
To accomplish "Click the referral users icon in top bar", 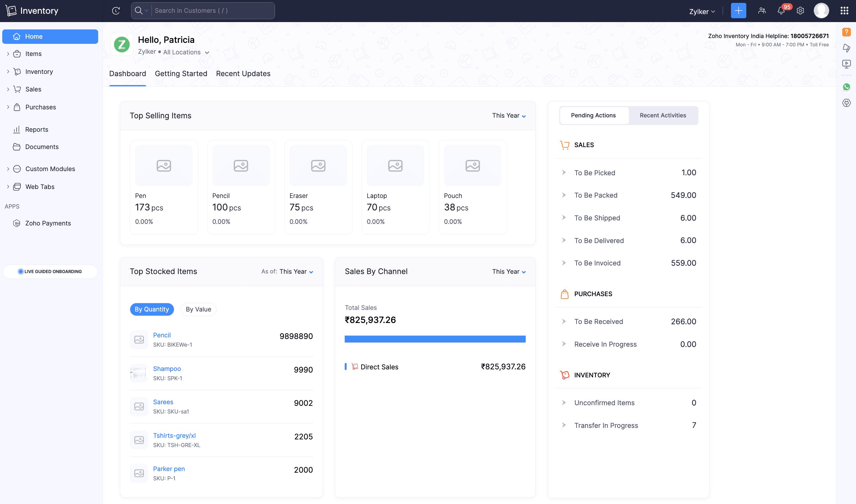I will click(x=762, y=11).
